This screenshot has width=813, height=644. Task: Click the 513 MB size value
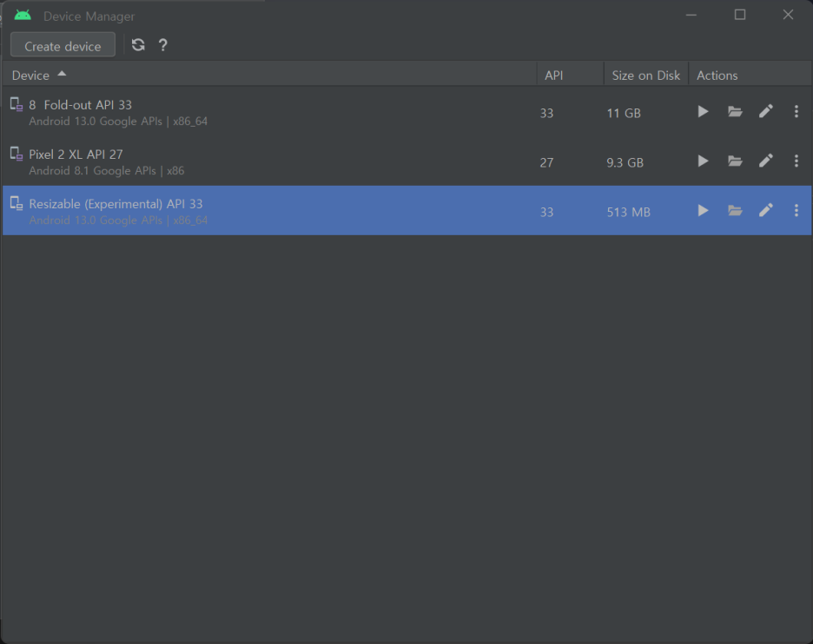pos(628,212)
